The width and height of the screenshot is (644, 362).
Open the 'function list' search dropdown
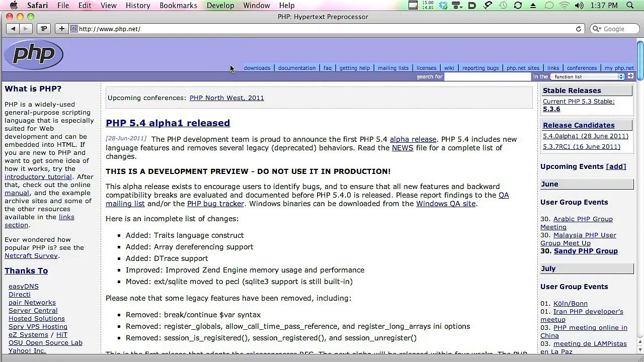(x=587, y=76)
